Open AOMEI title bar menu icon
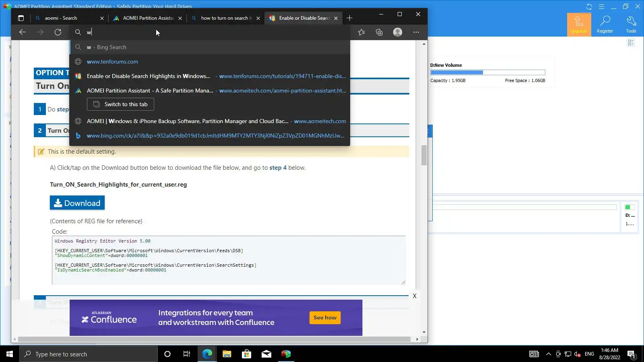644x362 pixels. click(601, 6)
